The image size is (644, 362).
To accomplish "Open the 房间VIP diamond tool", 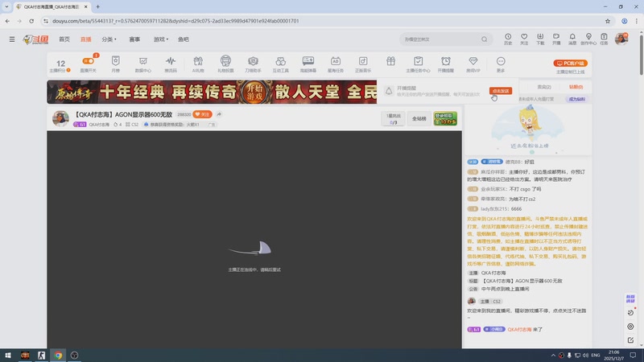I will [473, 64].
